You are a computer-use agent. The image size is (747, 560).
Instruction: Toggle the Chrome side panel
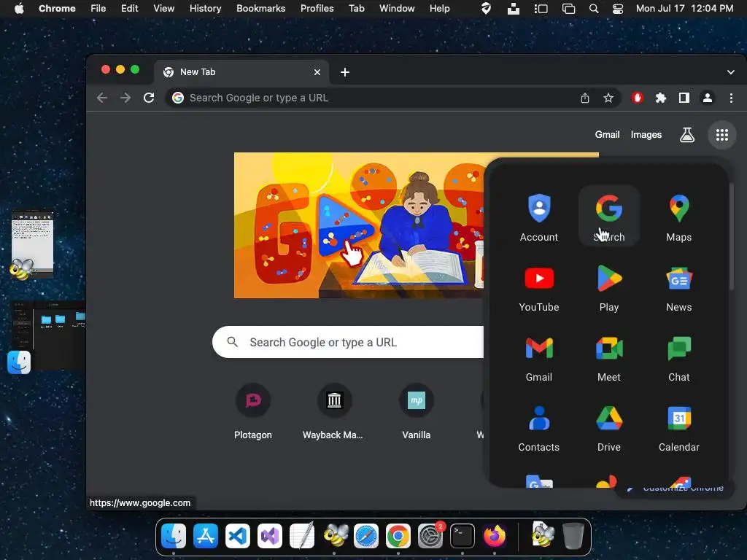pyautogui.click(x=684, y=98)
